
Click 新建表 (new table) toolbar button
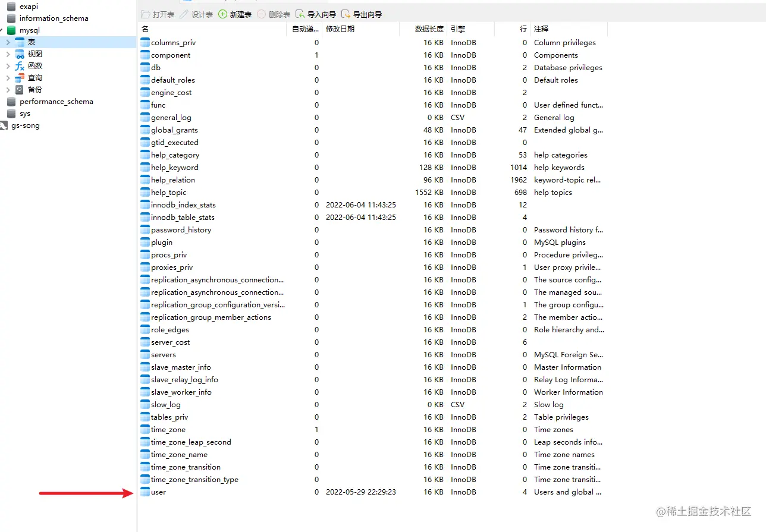(235, 14)
